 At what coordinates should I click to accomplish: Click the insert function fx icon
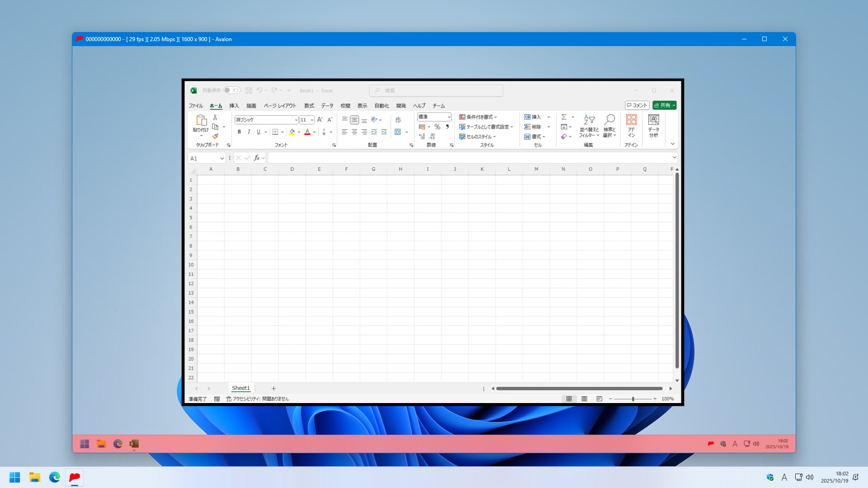pos(256,158)
